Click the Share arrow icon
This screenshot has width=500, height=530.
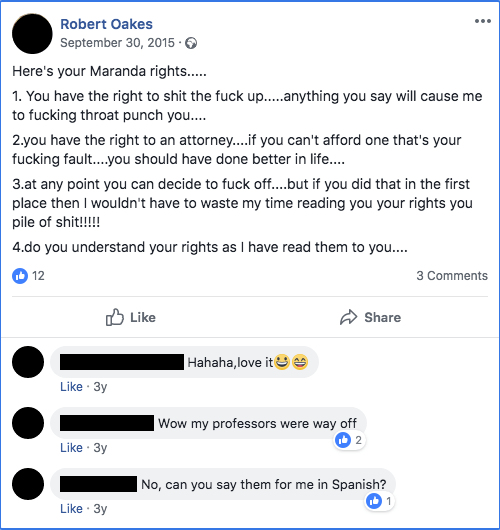coord(348,317)
